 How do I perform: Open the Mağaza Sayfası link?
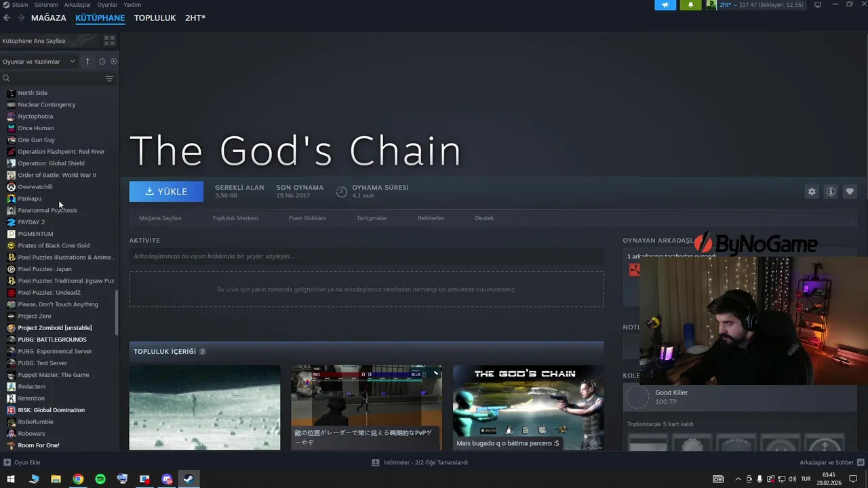tap(160, 218)
